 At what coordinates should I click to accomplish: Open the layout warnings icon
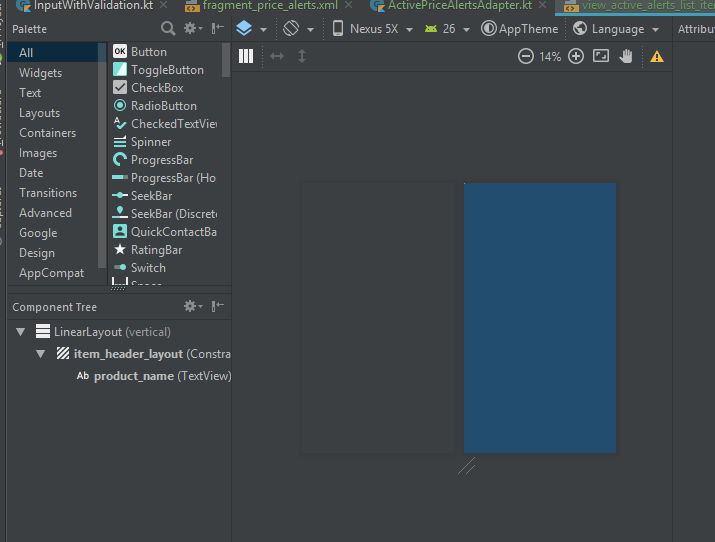(657, 57)
